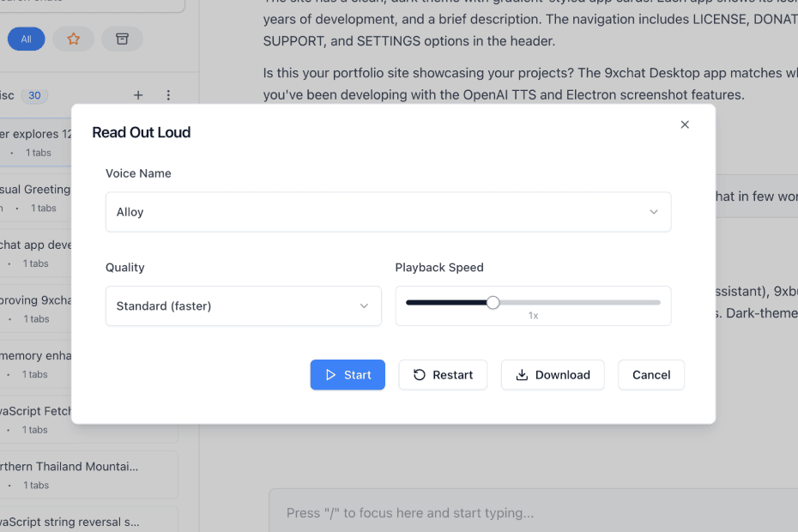Show archived chats with archive icon
The height and width of the screenshot is (532, 798).
(122, 39)
